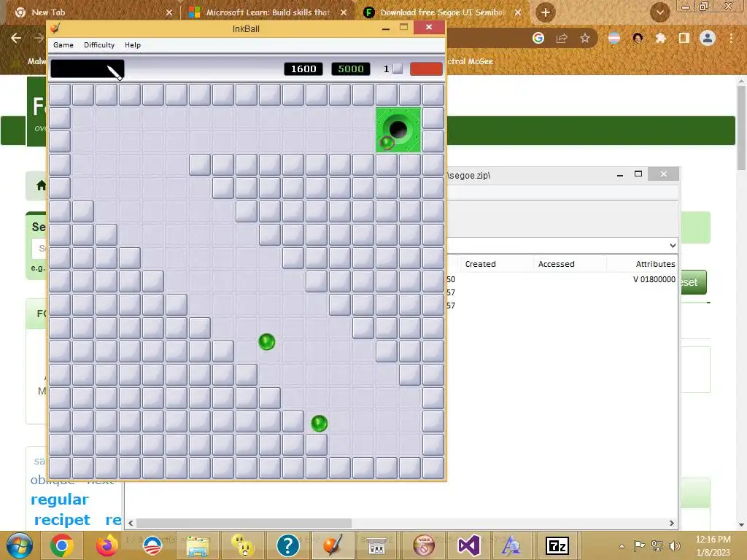Open File Explorer from taskbar

[x=198, y=545]
